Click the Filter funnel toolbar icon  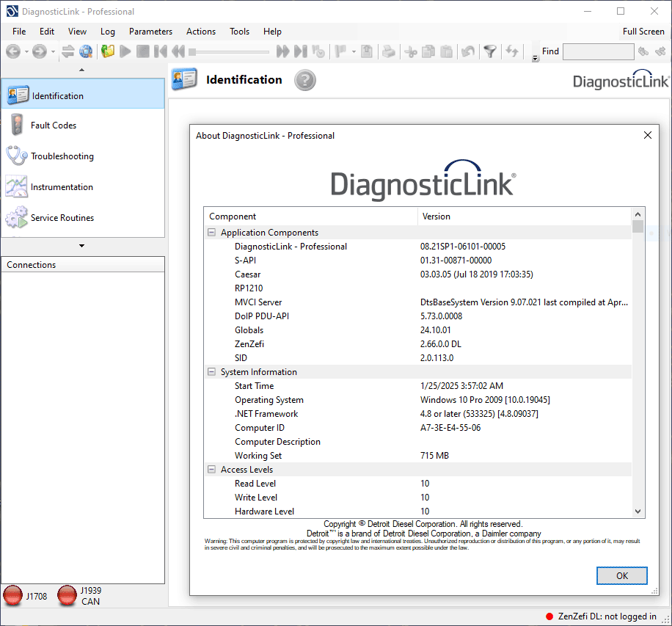click(490, 51)
